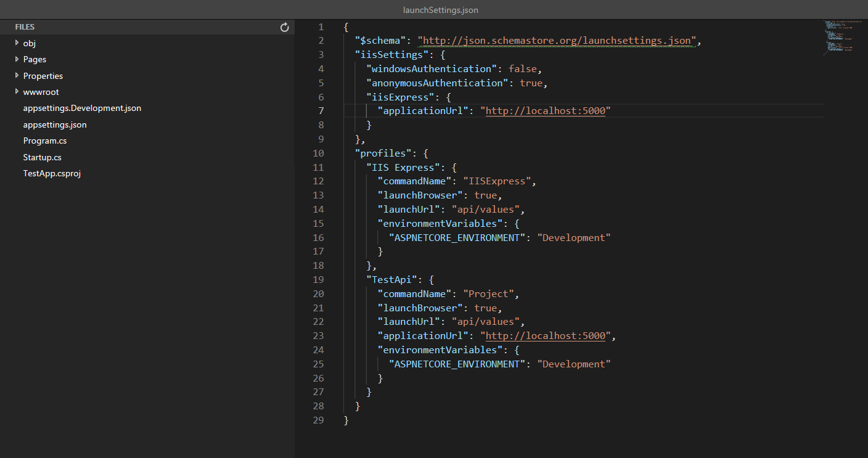Expand the Properties folder arrow
Screen dimensions: 868x458
pos(17,76)
